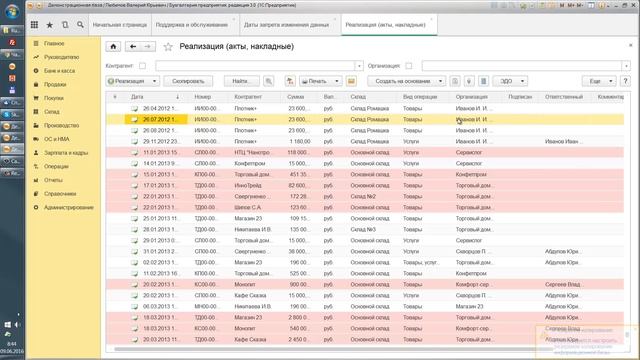Add form to favorites with star outline
Viewport: 640px width, 360px height.
pos(168,47)
